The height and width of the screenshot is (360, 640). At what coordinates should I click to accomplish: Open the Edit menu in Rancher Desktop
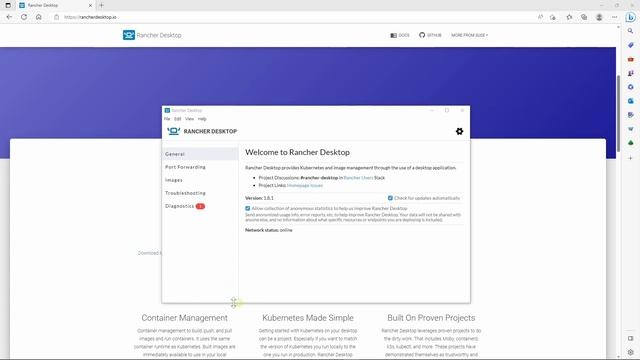tap(178, 119)
